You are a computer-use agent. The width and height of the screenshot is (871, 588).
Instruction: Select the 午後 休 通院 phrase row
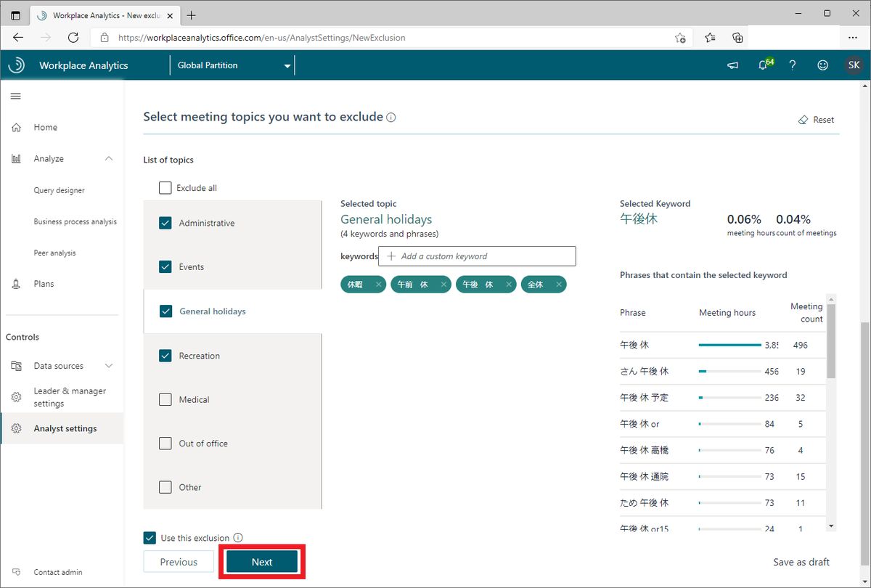[724, 476]
